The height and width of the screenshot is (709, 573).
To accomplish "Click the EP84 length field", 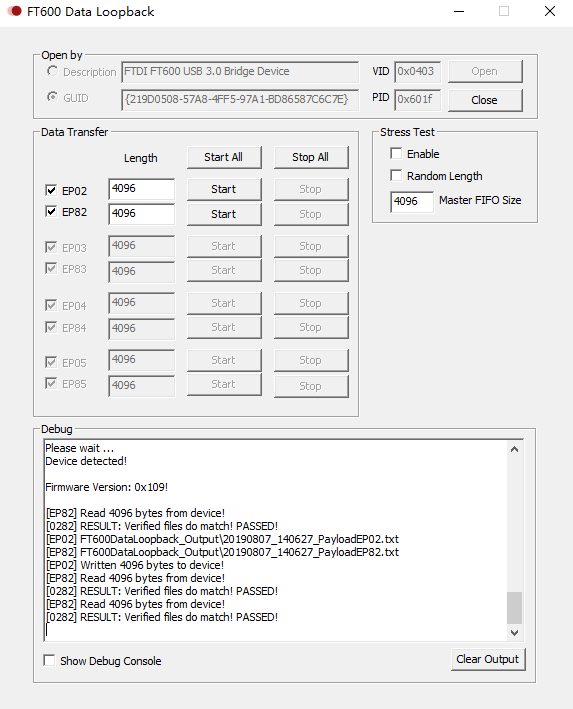I will click(142, 328).
